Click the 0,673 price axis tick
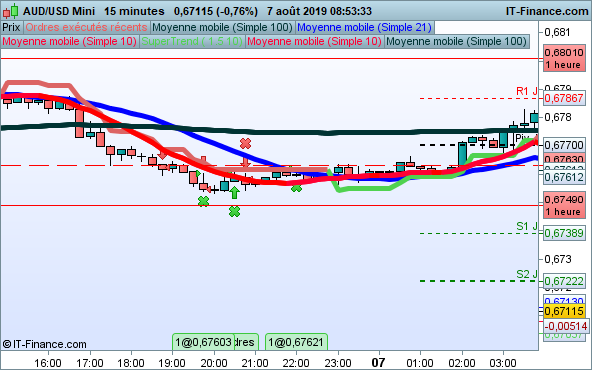This screenshot has height=370, width=592. point(557,259)
